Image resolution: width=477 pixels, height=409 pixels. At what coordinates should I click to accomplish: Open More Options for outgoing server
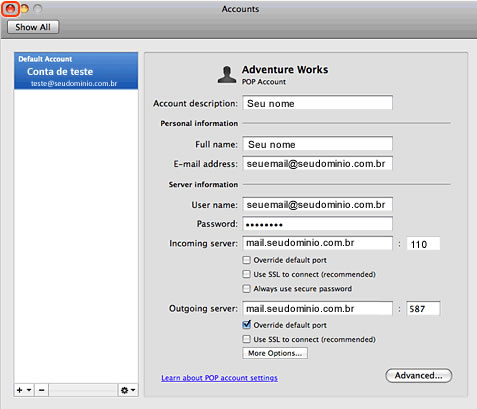[x=275, y=353]
